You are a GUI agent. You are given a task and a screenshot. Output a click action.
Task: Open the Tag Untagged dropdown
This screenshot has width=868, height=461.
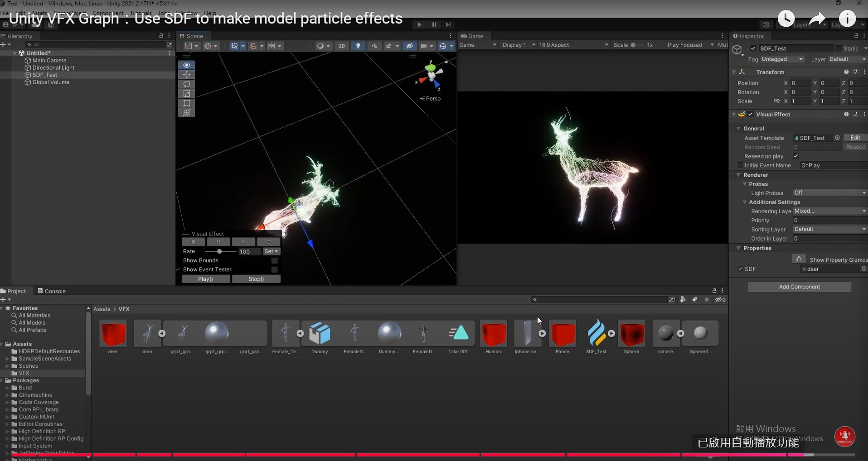pos(782,59)
